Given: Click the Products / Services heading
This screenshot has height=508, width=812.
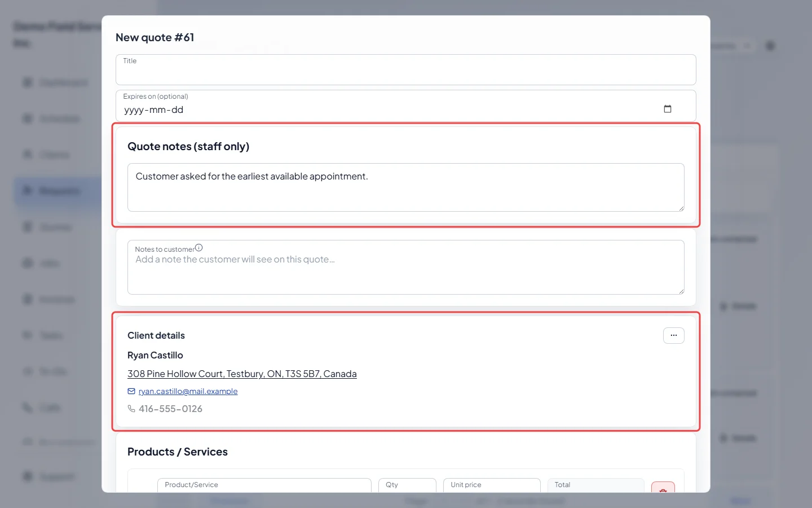Looking at the screenshot, I should pyautogui.click(x=178, y=452).
